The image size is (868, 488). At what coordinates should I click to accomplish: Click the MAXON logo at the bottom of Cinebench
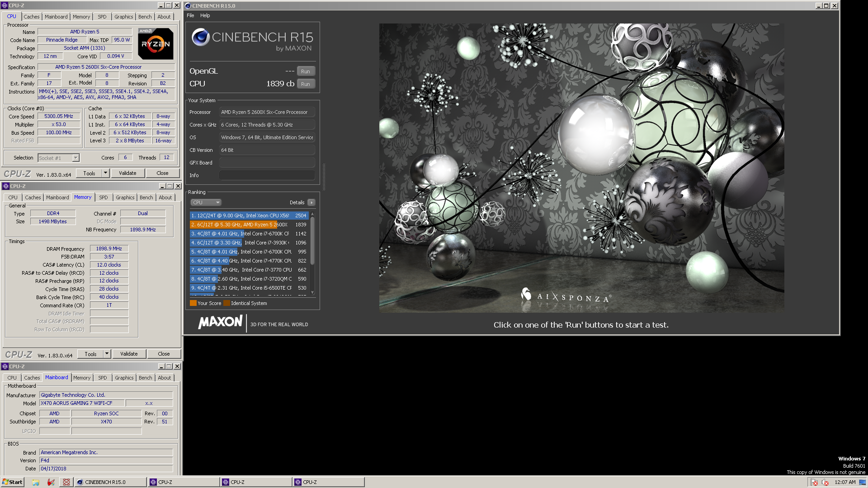point(220,322)
